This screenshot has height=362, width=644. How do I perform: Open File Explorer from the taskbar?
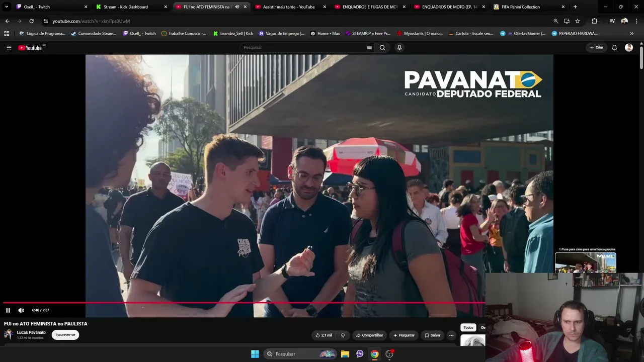point(345,354)
